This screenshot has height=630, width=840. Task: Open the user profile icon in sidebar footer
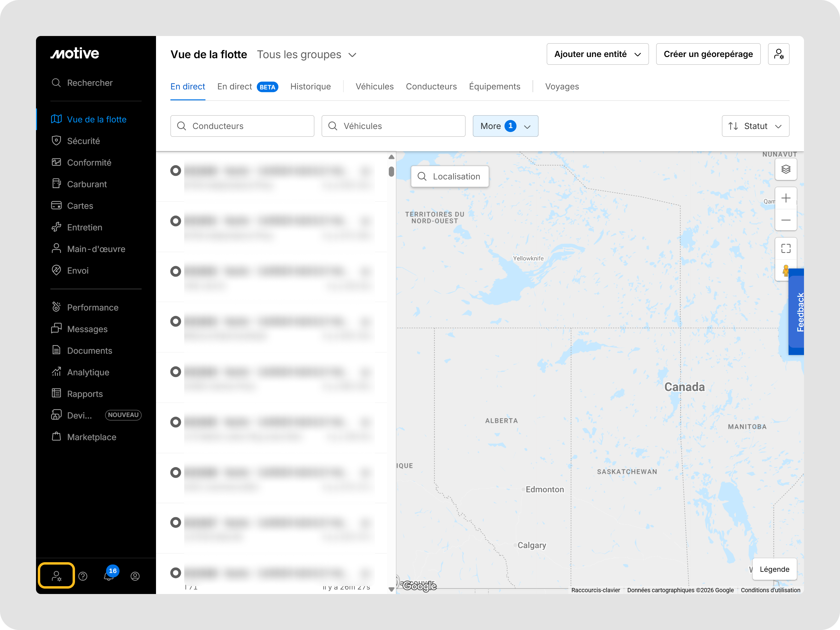click(x=135, y=576)
